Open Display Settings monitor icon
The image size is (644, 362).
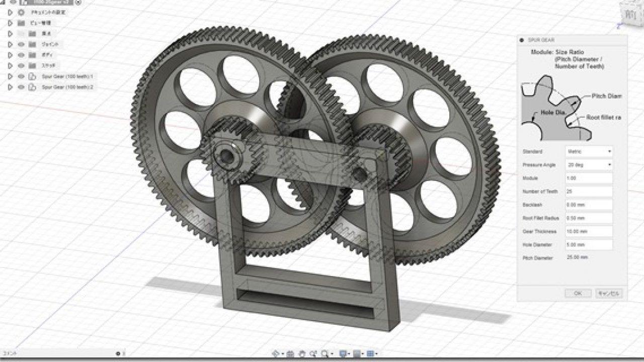click(x=343, y=354)
